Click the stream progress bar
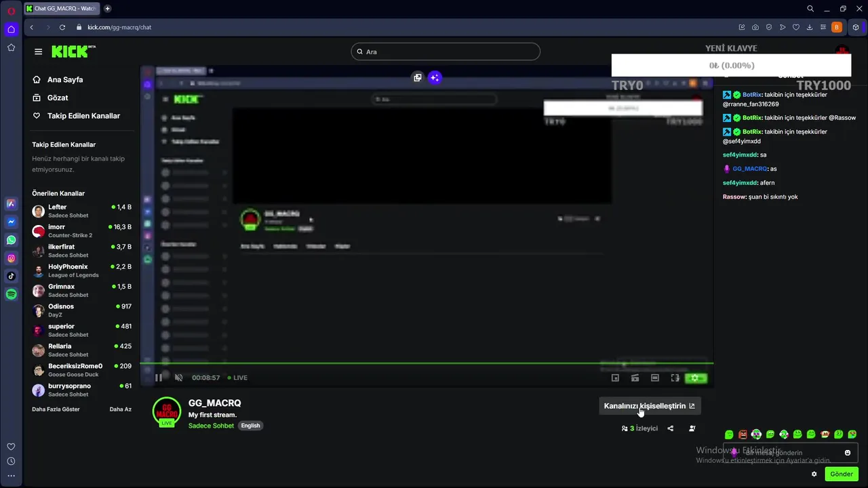 (427, 364)
